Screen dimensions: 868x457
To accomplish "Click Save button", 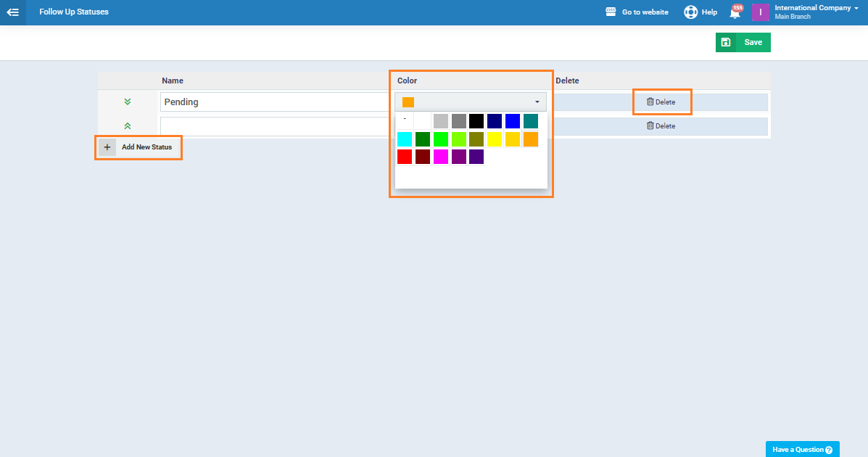I will pyautogui.click(x=743, y=43).
